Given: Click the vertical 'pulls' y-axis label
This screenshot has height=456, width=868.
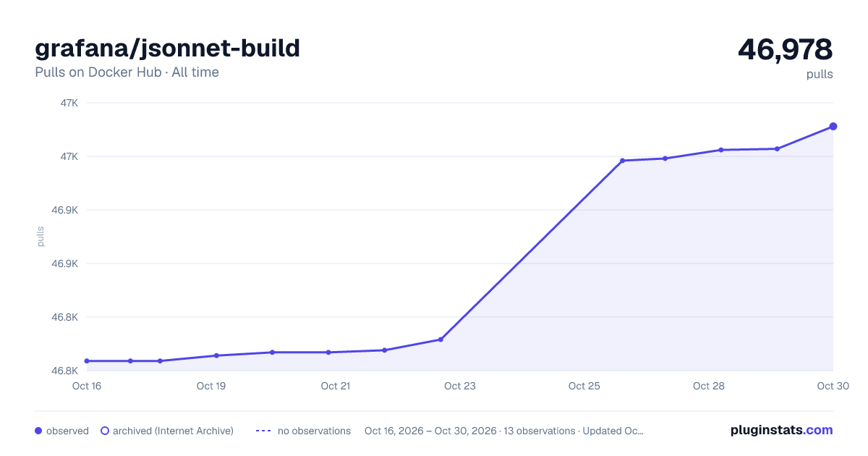Looking at the screenshot, I should tap(41, 237).
